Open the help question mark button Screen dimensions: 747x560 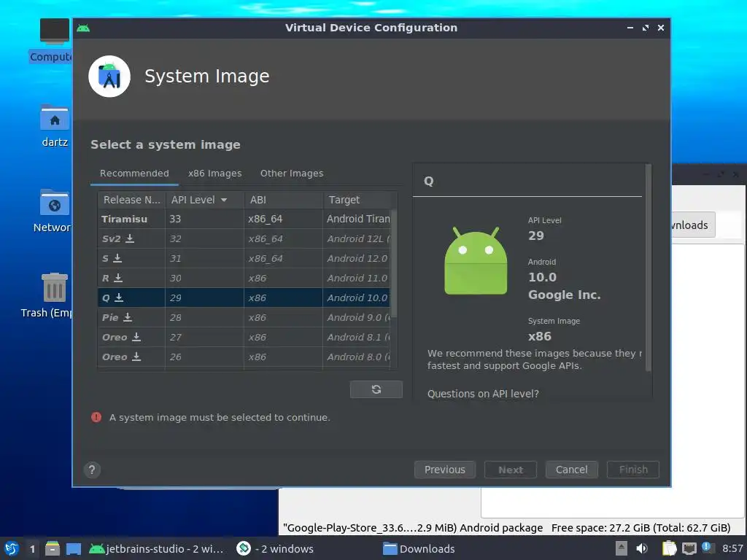click(92, 470)
